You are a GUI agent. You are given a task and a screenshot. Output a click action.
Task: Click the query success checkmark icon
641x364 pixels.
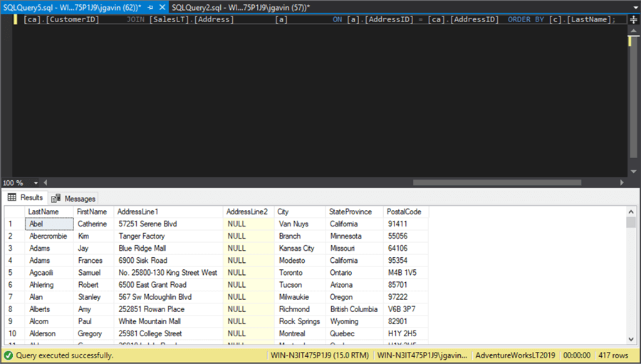coord(8,355)
